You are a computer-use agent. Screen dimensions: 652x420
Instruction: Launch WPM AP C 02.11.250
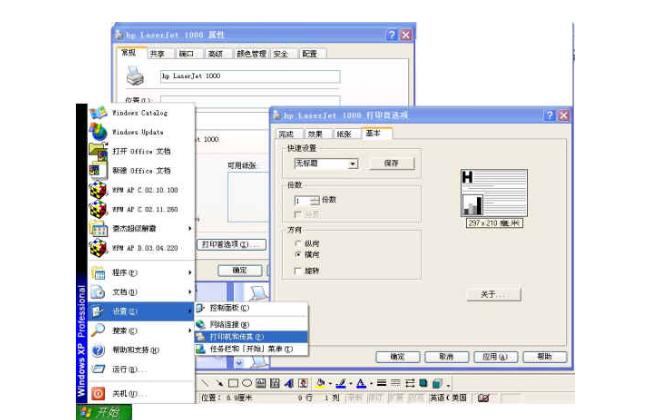[141, 209]
